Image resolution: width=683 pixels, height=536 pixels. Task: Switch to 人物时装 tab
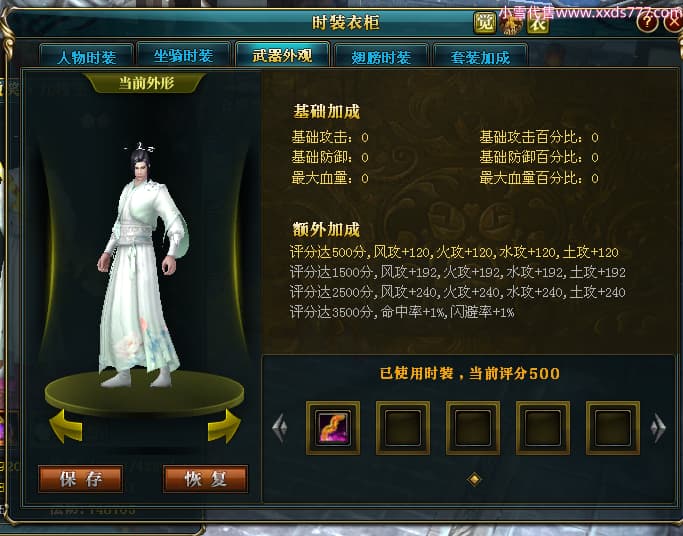coord(86,56)
